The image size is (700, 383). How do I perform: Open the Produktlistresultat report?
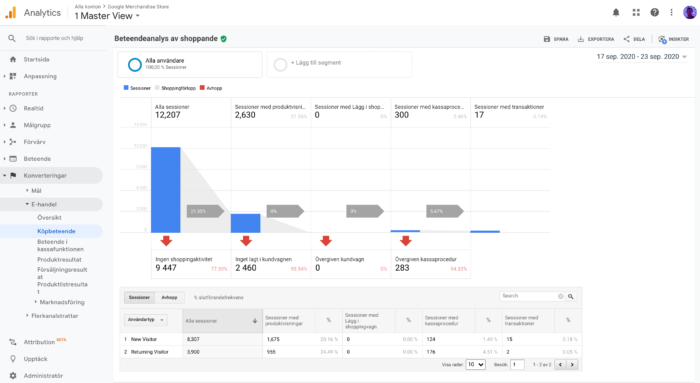point(62,287)
